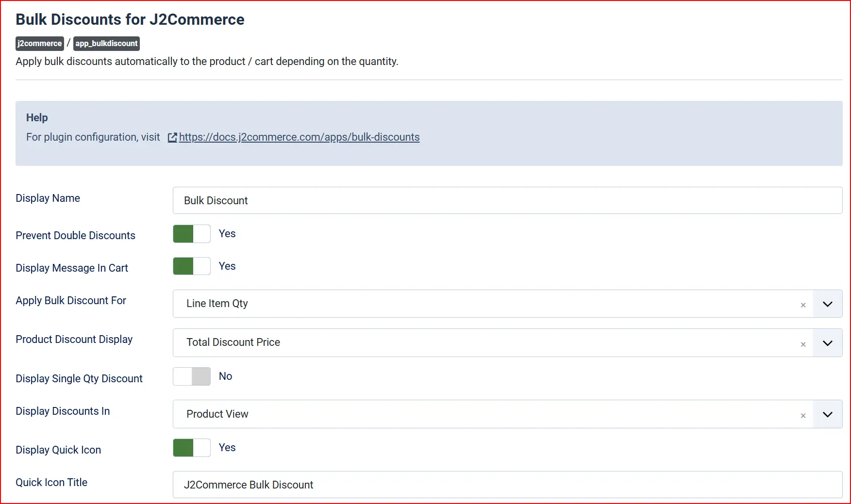Open the Total Discount Price select box
The height and width of the screenshot is (504, 851).
(x=507, y=343)
